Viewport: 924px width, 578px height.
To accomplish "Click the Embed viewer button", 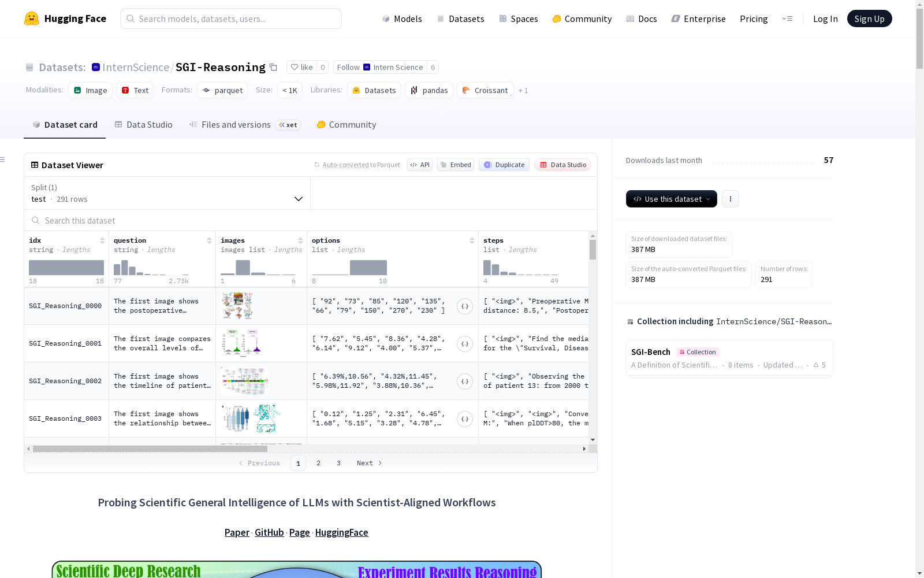I will pyautogui.click(x=456, y=165).
